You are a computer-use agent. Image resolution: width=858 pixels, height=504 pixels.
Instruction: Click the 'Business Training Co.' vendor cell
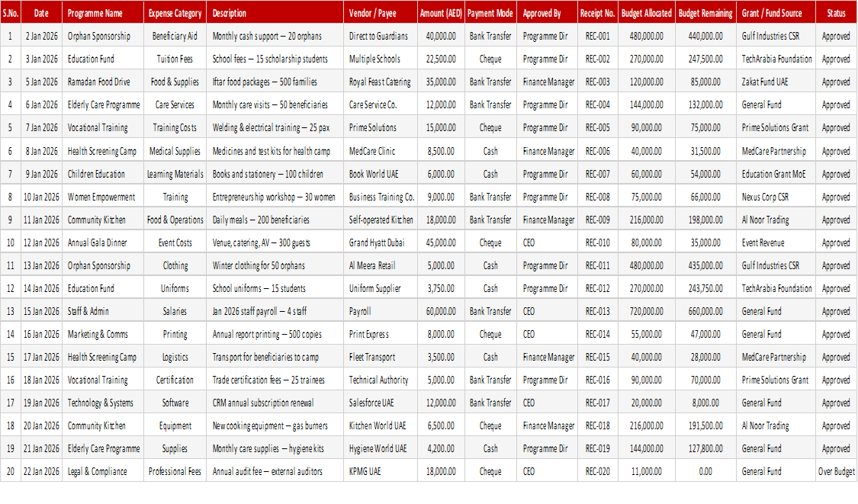[x=381, y=197]
